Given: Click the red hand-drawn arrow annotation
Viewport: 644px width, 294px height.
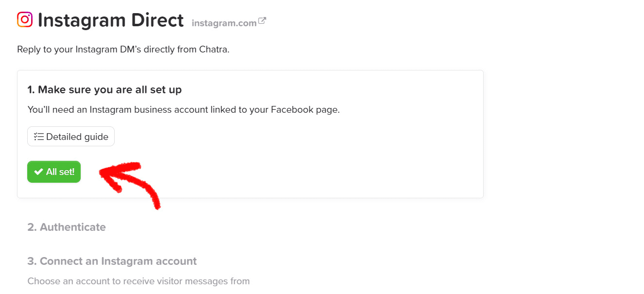Looking at the screenshot, I should click(130, 184).
